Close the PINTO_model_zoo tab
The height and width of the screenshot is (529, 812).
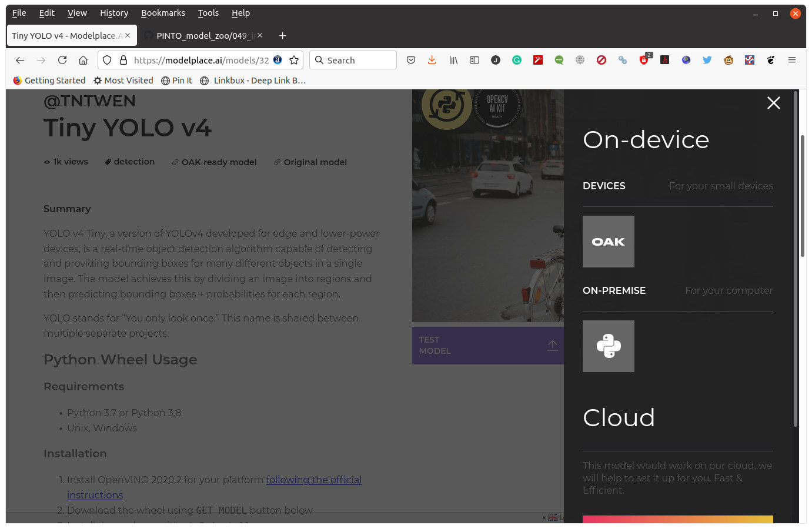point(260,35)
